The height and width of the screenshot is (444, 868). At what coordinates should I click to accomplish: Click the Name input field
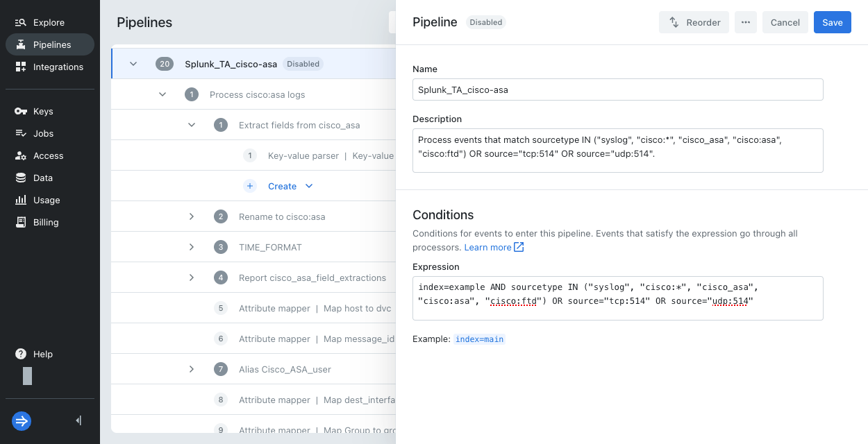pyautogui.click(x=618, y=89)
